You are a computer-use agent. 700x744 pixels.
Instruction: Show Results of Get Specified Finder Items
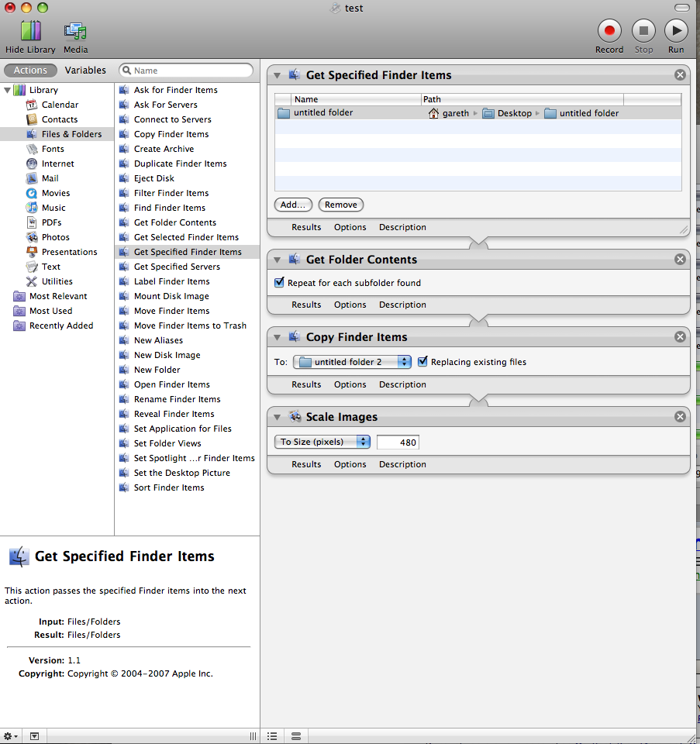(x=306, y=227)
